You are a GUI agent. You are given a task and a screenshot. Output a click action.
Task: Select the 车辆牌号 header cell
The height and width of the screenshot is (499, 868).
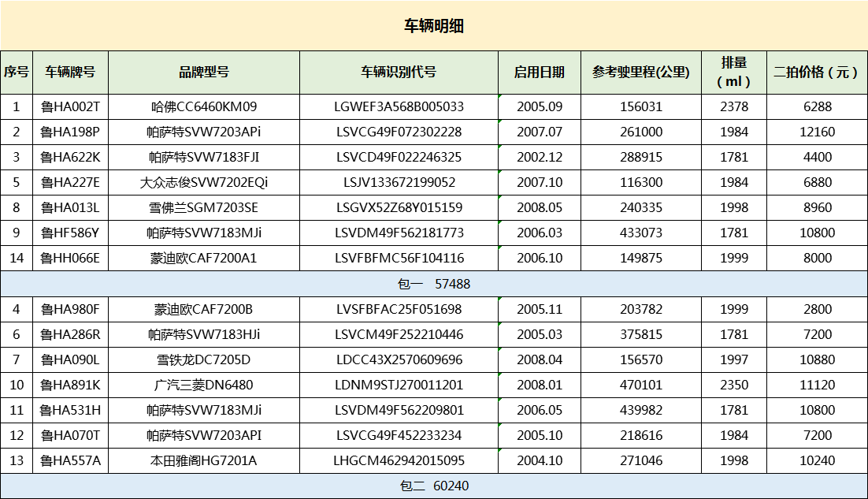[70, 73]
